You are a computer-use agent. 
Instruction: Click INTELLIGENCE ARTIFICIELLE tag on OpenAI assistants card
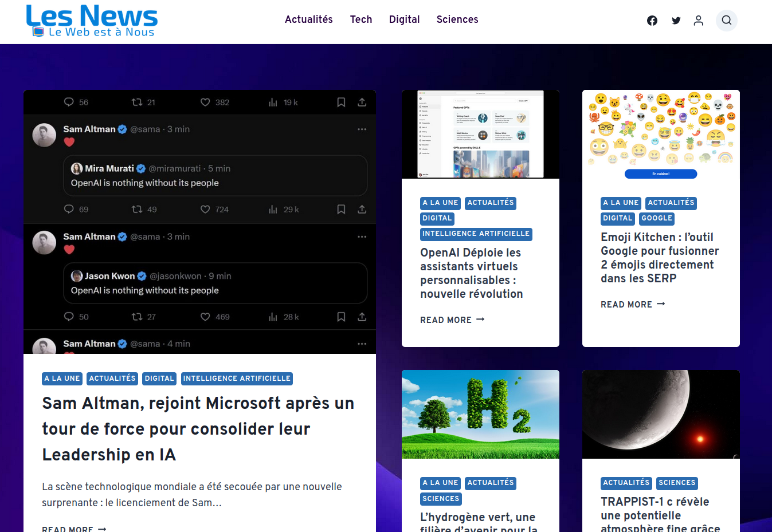tap(476, 234)
